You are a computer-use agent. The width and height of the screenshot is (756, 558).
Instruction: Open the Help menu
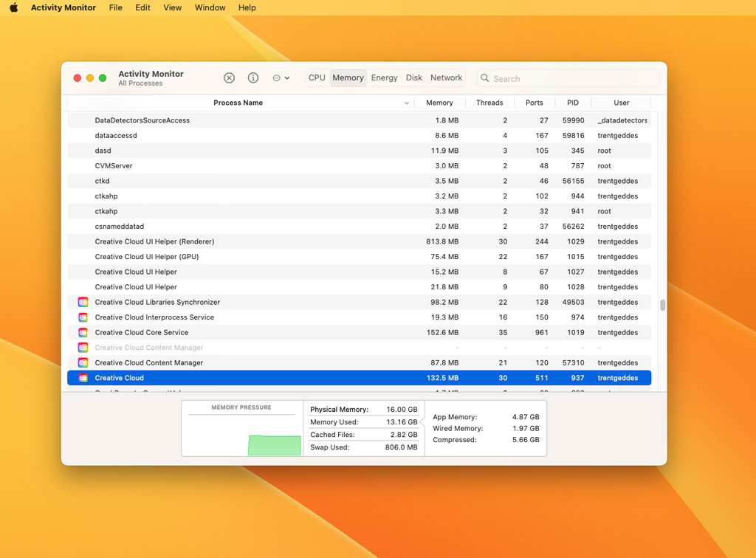(x=247, y=7)
